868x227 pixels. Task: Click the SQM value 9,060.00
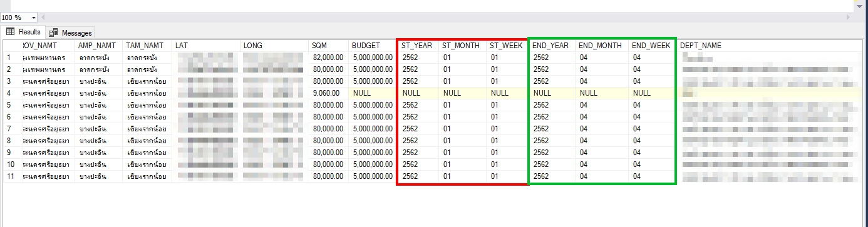coord(329,93)
